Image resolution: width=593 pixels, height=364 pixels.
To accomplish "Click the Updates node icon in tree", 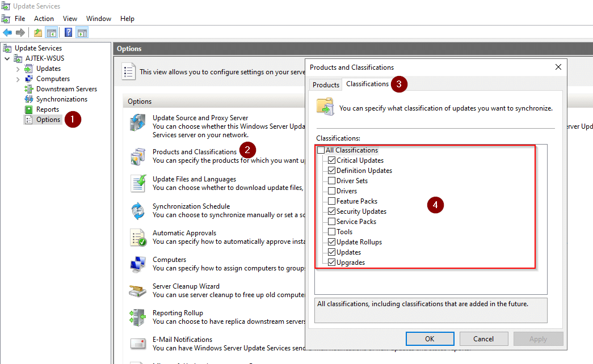I will pyautogui.click(x=29, y=69).
